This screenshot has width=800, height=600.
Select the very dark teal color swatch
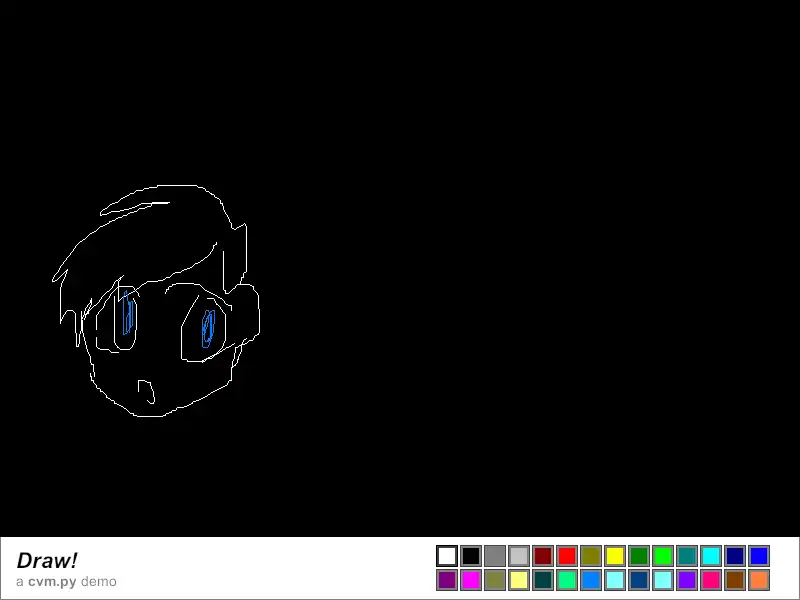pos(543,580)
